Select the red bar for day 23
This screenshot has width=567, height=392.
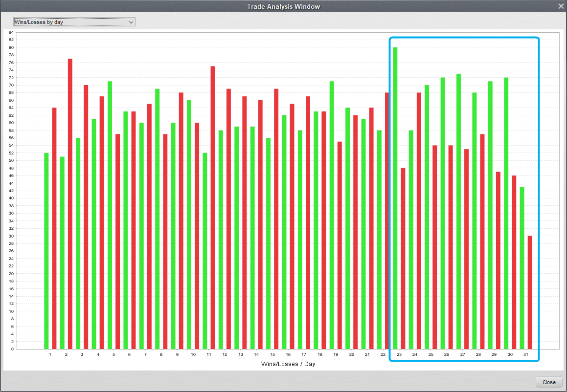[403, 259]
